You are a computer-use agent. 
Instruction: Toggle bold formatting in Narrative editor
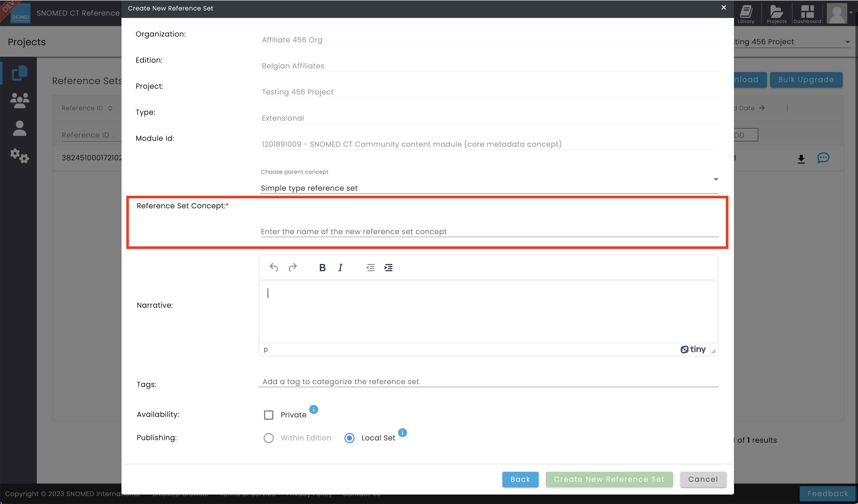(x=322, y=268)
